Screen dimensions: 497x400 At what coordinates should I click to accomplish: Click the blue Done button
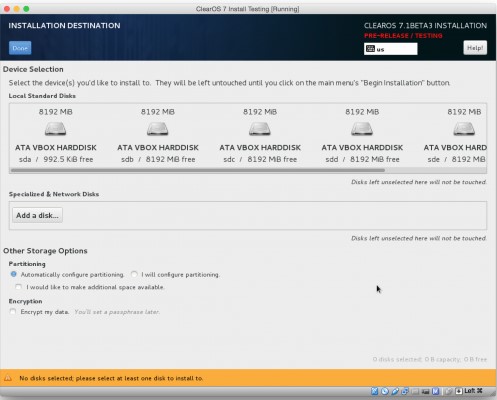pyautogui.click(x=20, y=48)
